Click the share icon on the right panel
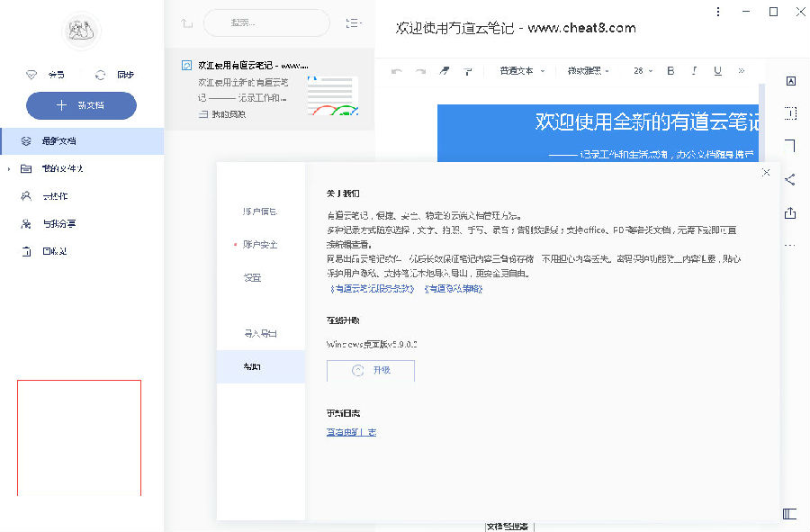 790,180
